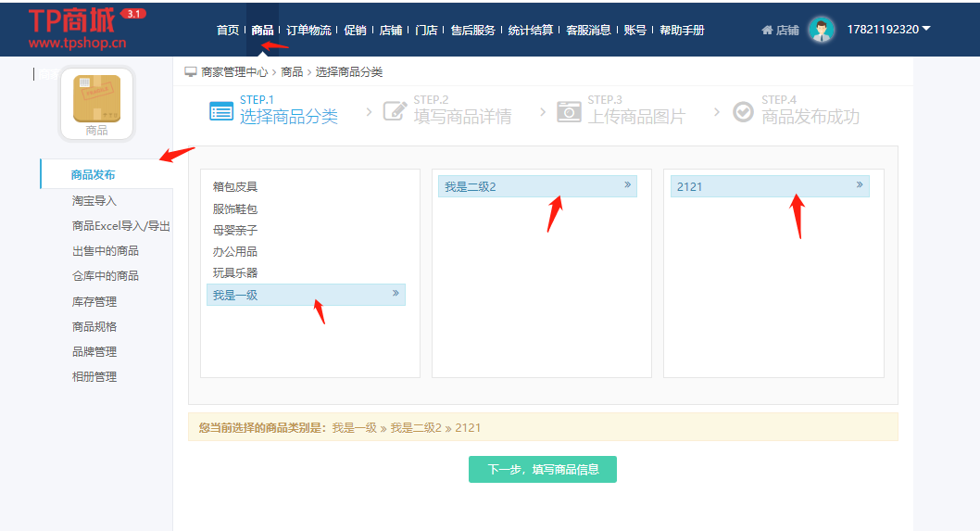Expand the 我是二级2 subcategory arrow
The width and height of the screenshot is (980, 531).
pos(627,185)
